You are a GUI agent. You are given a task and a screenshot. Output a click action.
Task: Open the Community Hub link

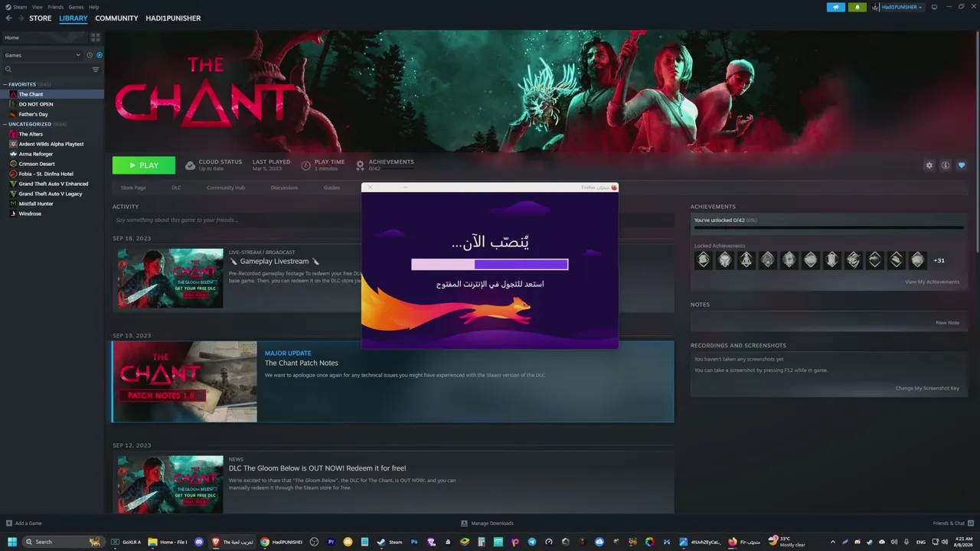coord(225,187)
